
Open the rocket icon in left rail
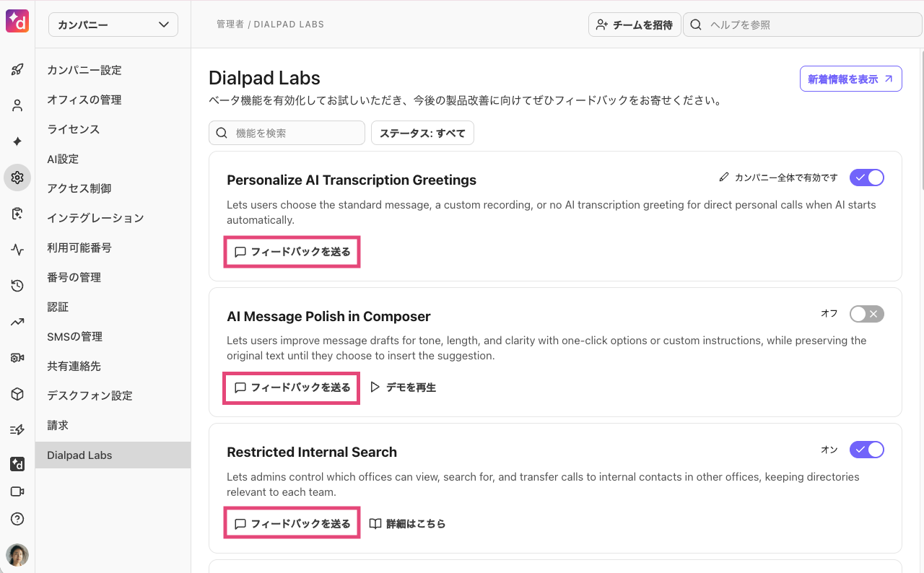click(17, 69)
